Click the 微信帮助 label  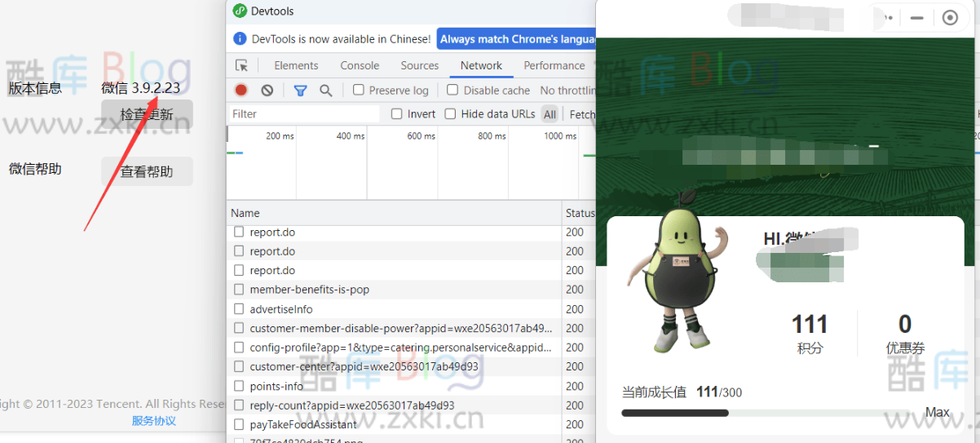[x=35, y=169]
